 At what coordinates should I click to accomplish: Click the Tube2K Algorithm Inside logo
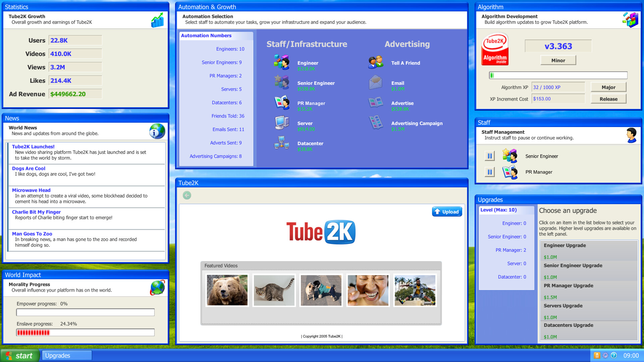(x=495, y=49)
